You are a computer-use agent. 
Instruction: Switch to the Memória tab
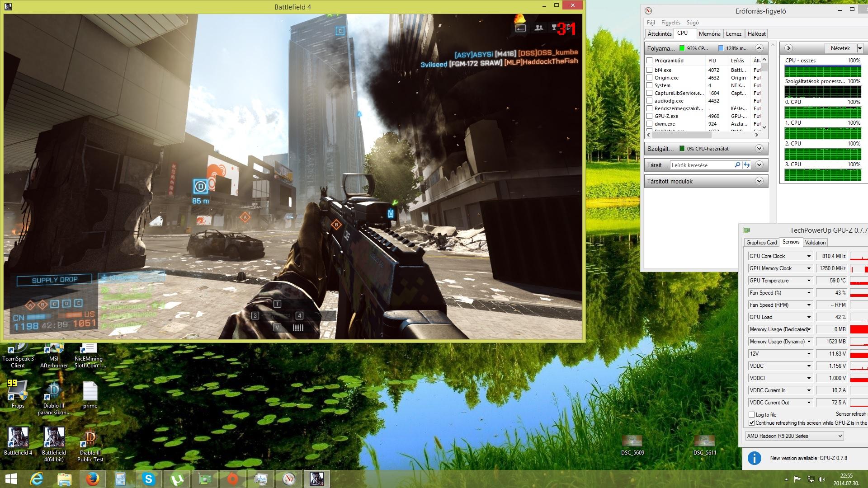click(709, 34)
